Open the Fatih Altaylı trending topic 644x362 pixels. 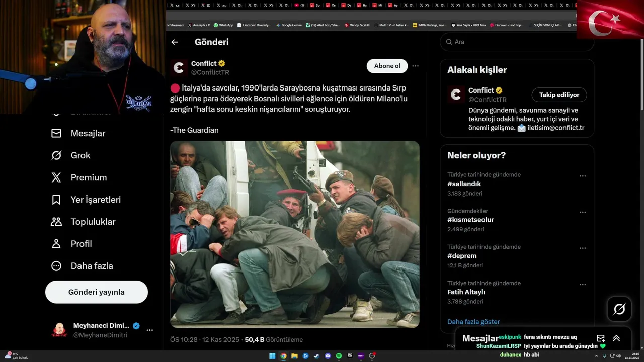point(466,292)
